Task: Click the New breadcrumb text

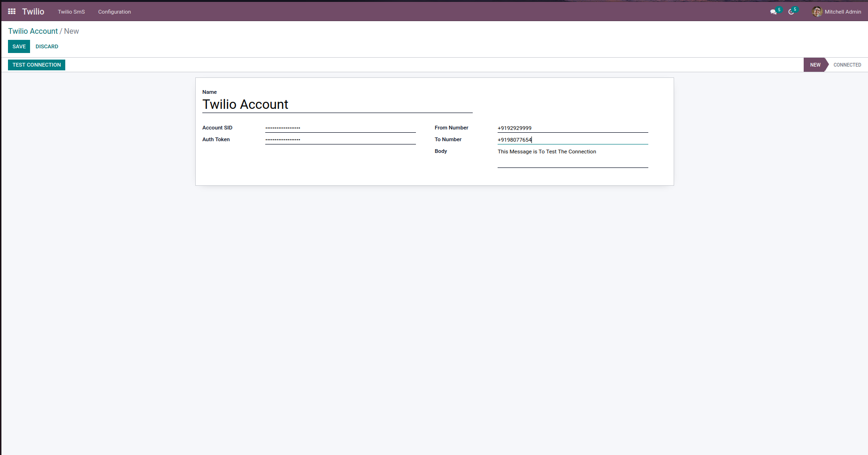Action: tap(71, 31)
